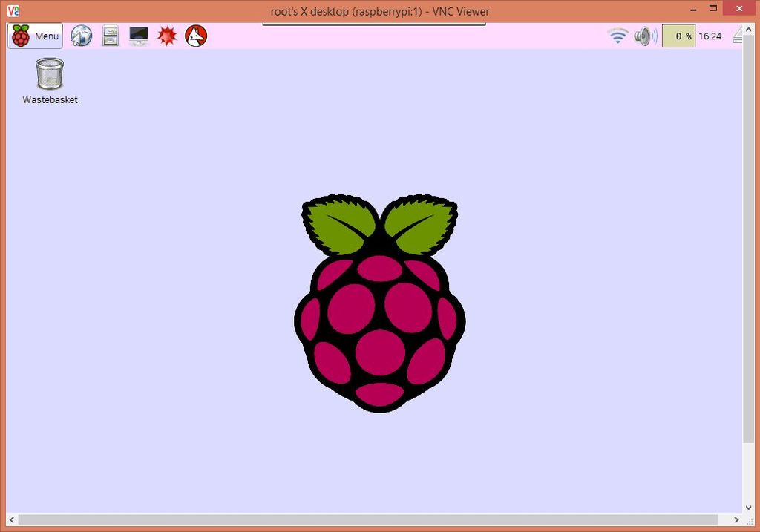Click the WiFi network status icon
Image resolution: width=760 pixels, height=532 pixels.
click(x=618, y=36)
